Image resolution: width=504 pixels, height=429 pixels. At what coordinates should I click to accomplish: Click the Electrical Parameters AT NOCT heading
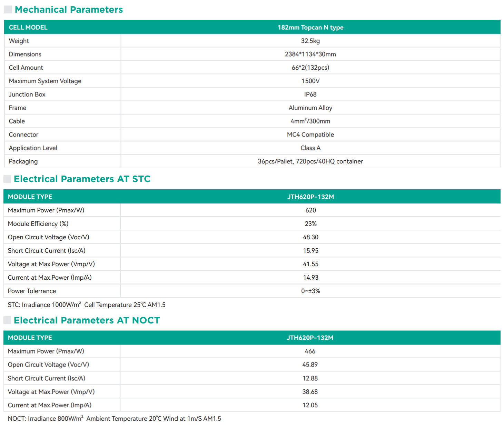click(87, 320)
